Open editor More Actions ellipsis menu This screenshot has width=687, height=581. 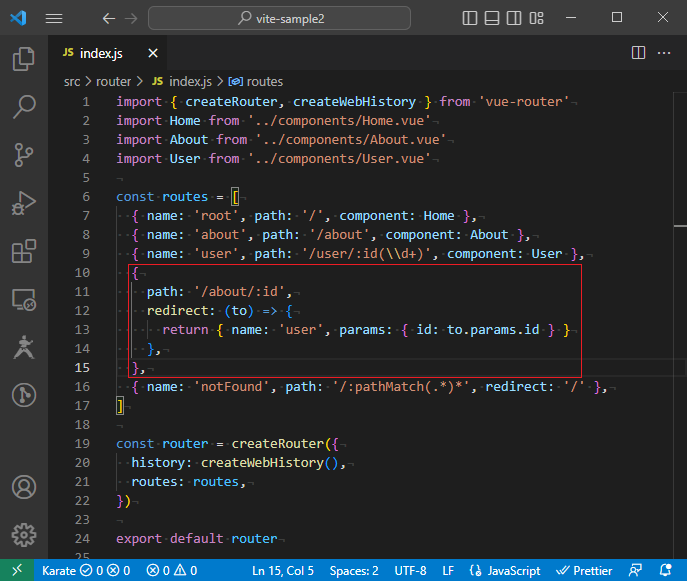[x=664, y=53]
